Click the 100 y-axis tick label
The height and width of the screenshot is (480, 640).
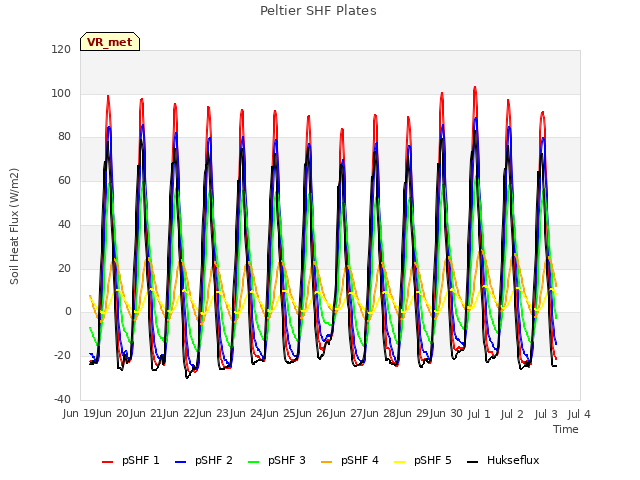click(61, 93)
